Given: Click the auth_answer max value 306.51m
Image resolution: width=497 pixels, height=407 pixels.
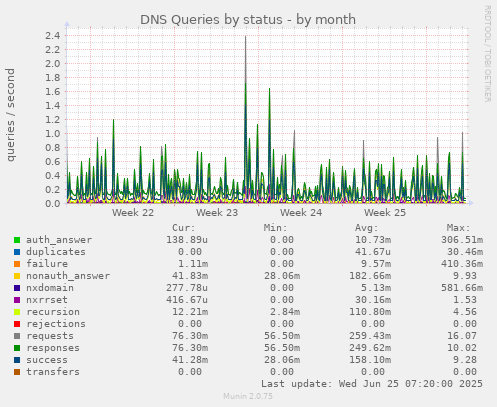Looking at the screenshot, I should 462,240.
